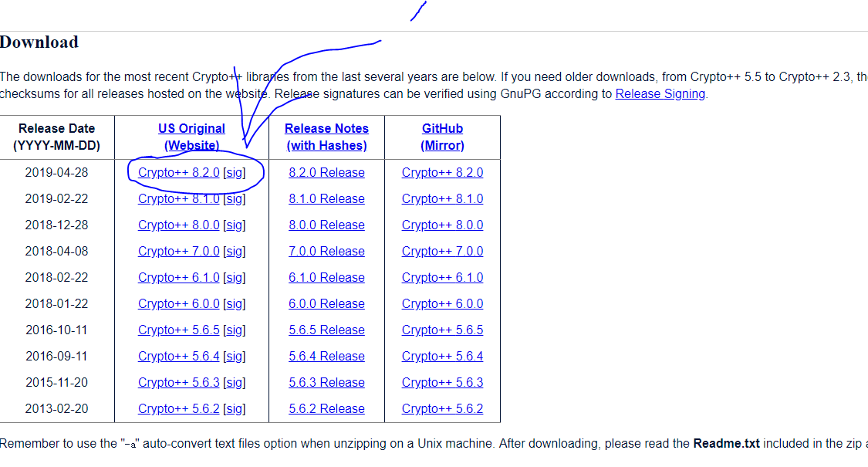
Task: Open the GitHub mirror for Crypto++ 8.0.0
Action: (442, 225)
